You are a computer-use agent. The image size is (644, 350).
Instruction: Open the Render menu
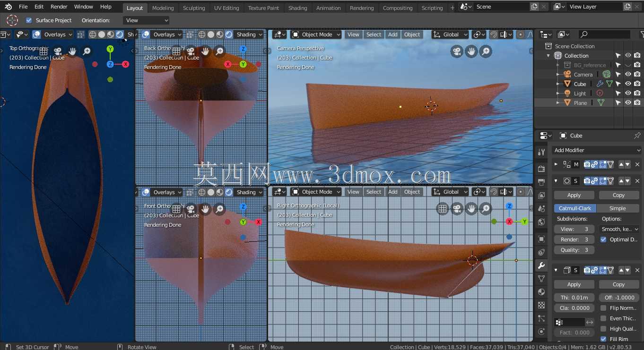pyautogui.click(x=59, y=7)
